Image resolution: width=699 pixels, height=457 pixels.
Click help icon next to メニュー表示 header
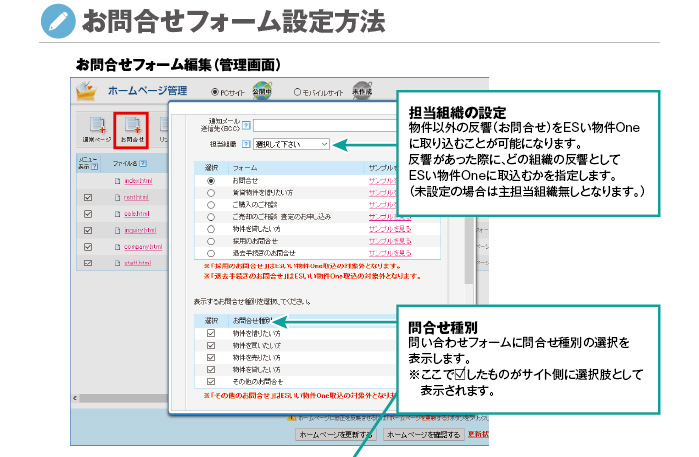coord(95,167)
